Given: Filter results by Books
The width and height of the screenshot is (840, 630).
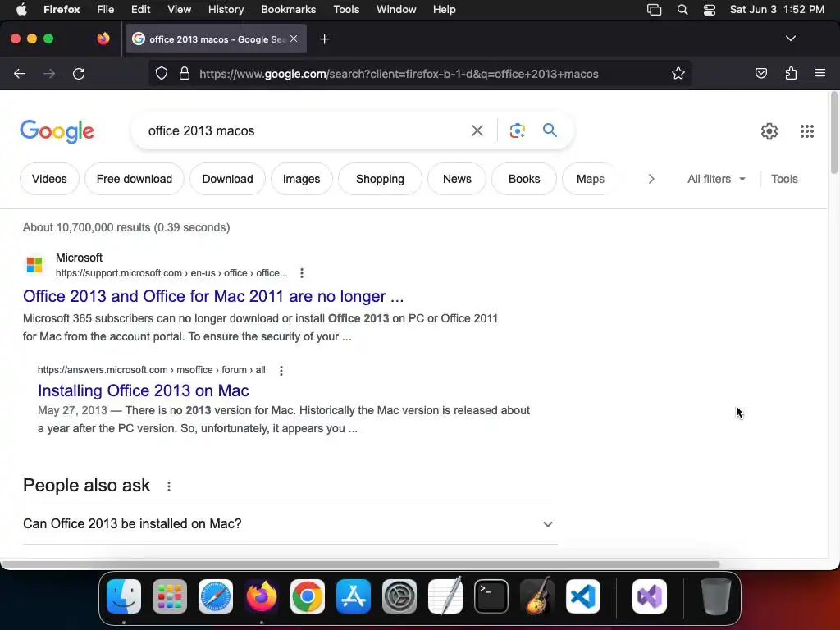Looking at the screenshot, I should tap(524, 179).
